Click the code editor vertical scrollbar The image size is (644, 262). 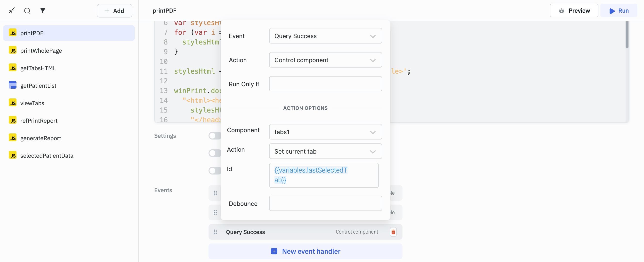click(x=627, y=35)
